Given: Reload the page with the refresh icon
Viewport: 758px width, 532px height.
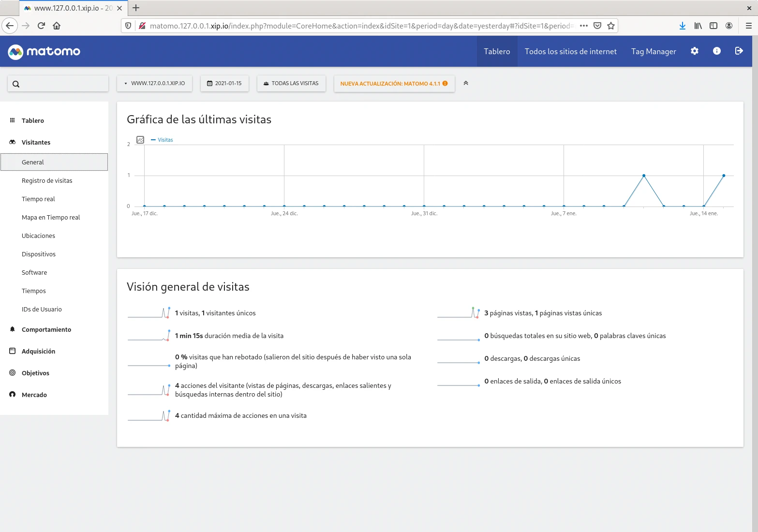Looking at the screenshot, I should click(41, 26).
